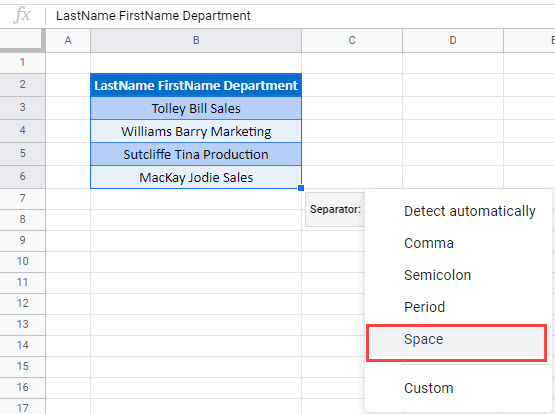Click the select-all corner box
Image resolution: width=555 pixels, height=414 pixels.
(x=22, y=40)
